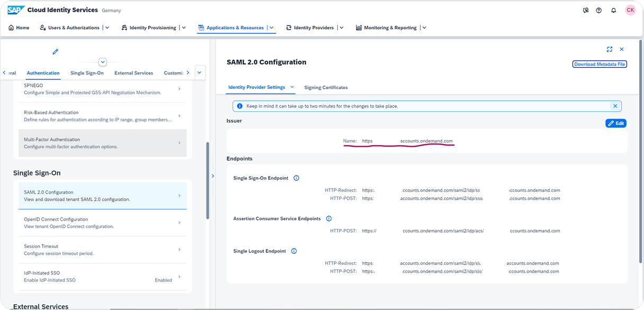Switch to Signing Certificates tab
Image resolution: width=644 pixels, height=310 pixels.
[x=326, y=87]
